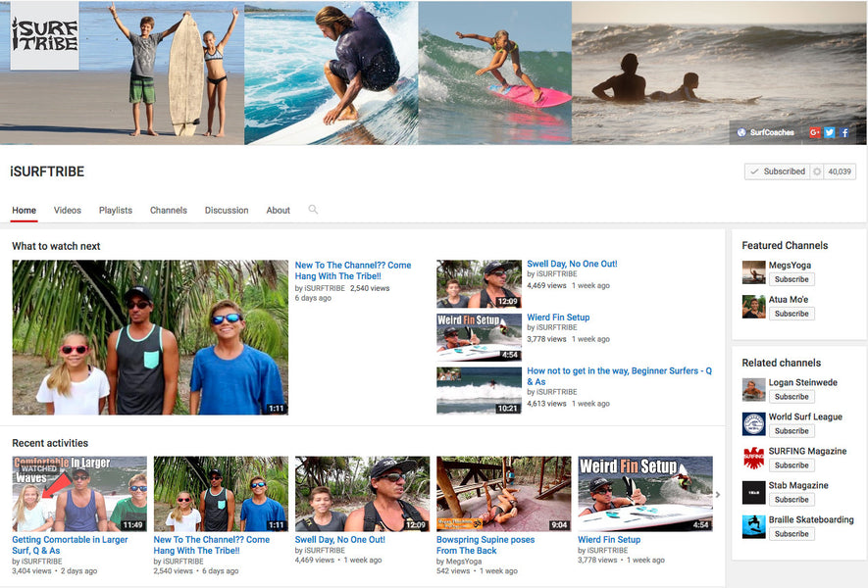Click Stab Magazine channel avatar

[753, 492]
